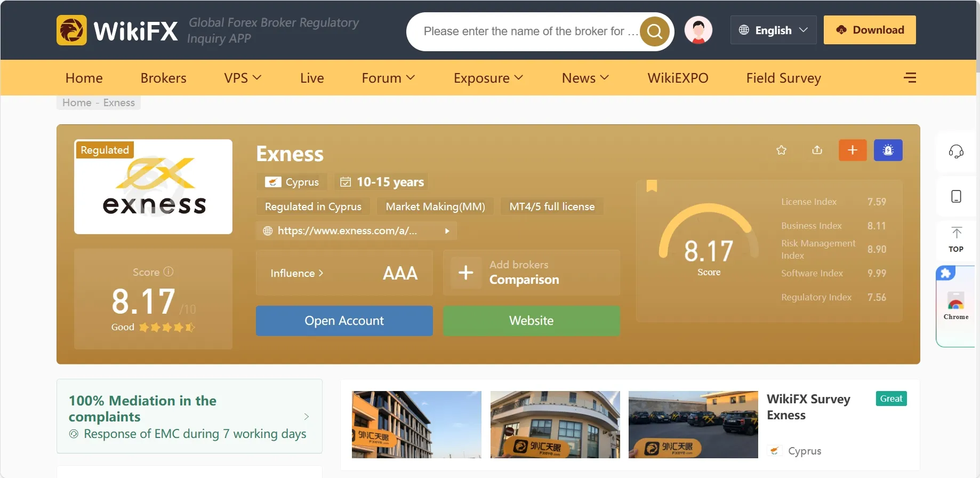The height and width of the screenshot is (478, 980).
Task: Click the Software Index 9.99 row
Action: (x=834, y=273)
